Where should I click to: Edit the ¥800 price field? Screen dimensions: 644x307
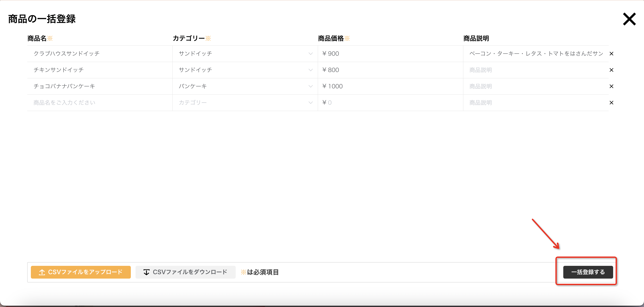(390, 70)
